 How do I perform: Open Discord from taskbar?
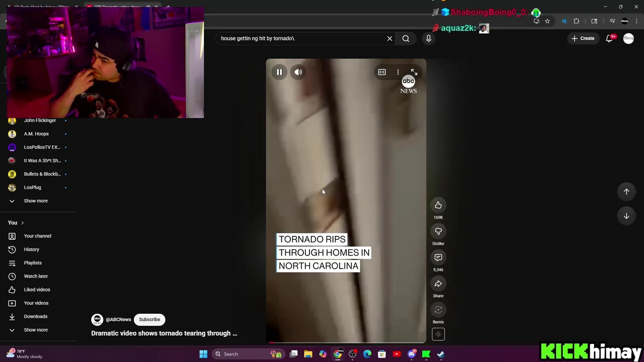tap(412, 354)
